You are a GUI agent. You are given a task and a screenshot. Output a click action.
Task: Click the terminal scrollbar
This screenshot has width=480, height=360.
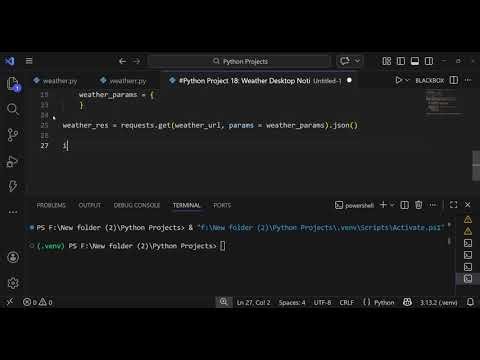coord(449,234)
